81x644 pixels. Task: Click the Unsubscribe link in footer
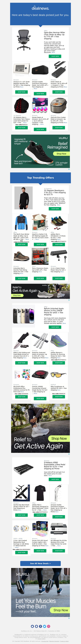[45, 641]
